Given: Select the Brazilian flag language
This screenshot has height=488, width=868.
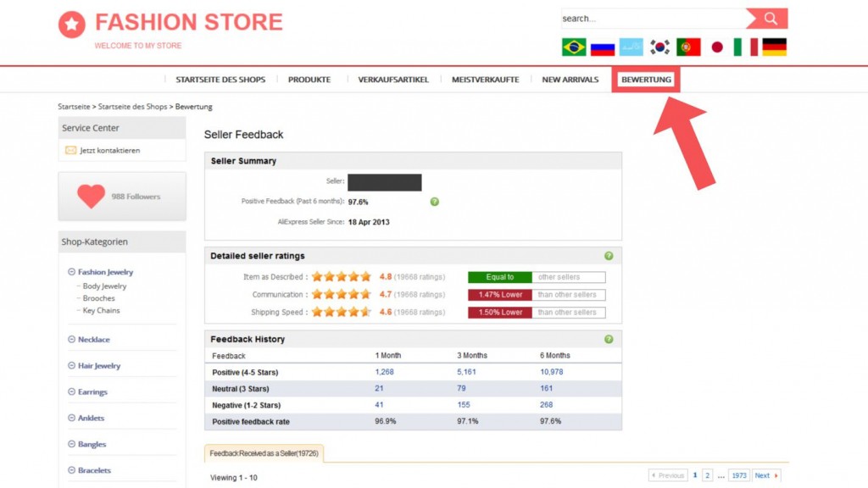Looking at the screenshot, I should pos(574,47).
